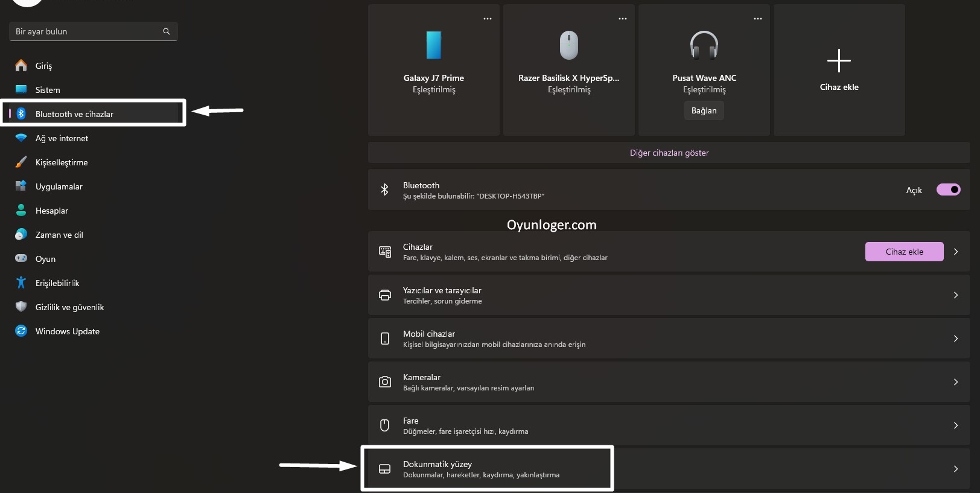980x493 pixels.
Task: Click the Kameralar camera icon
Action: click(x=385, y=382)
